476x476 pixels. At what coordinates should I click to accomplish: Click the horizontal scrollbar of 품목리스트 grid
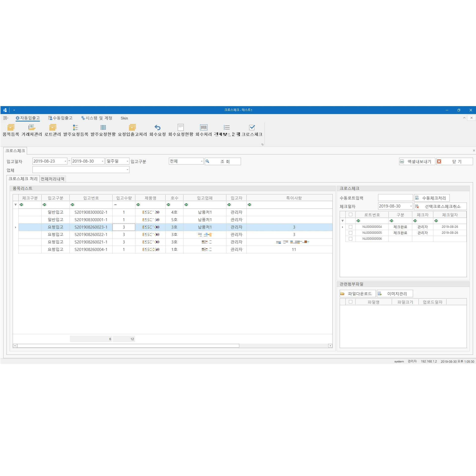click(x=128, y=346)
